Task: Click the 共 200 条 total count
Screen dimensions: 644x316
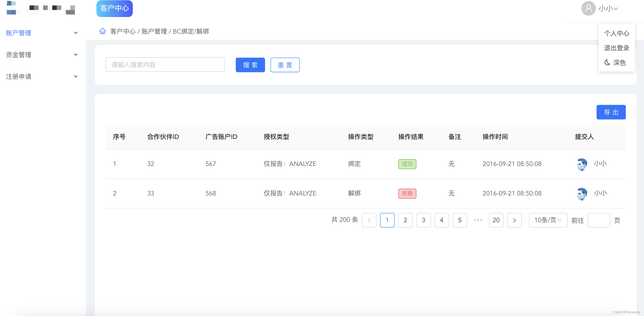Action: pos(345,220)
